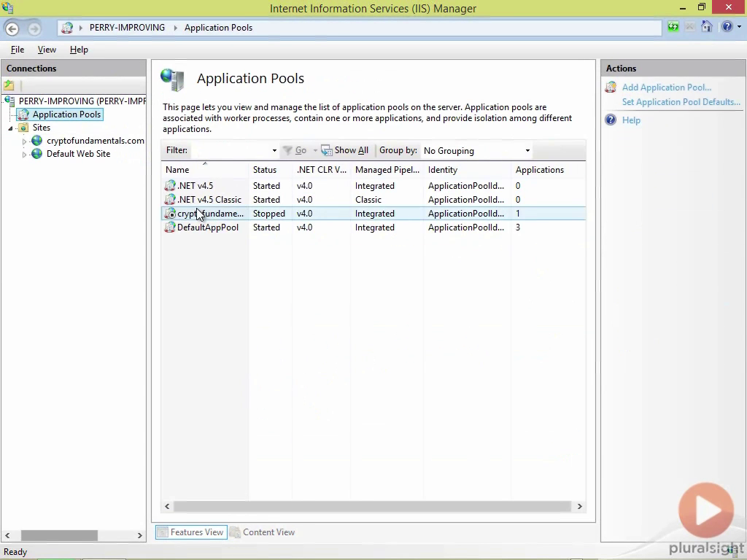Click the Go filter button
This screenshot has width=747, height=560.
click(295, 150)
